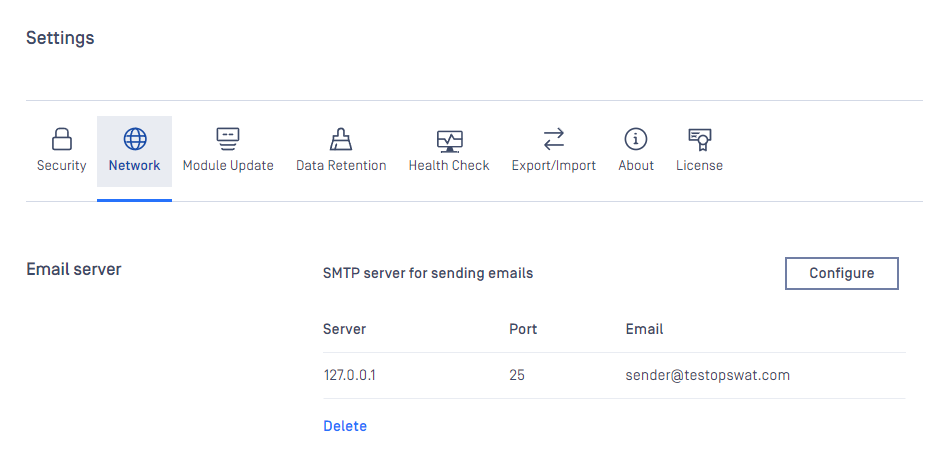Click the License certificate icon
Viewport: 936px width, 464px height.
(700, 140)
